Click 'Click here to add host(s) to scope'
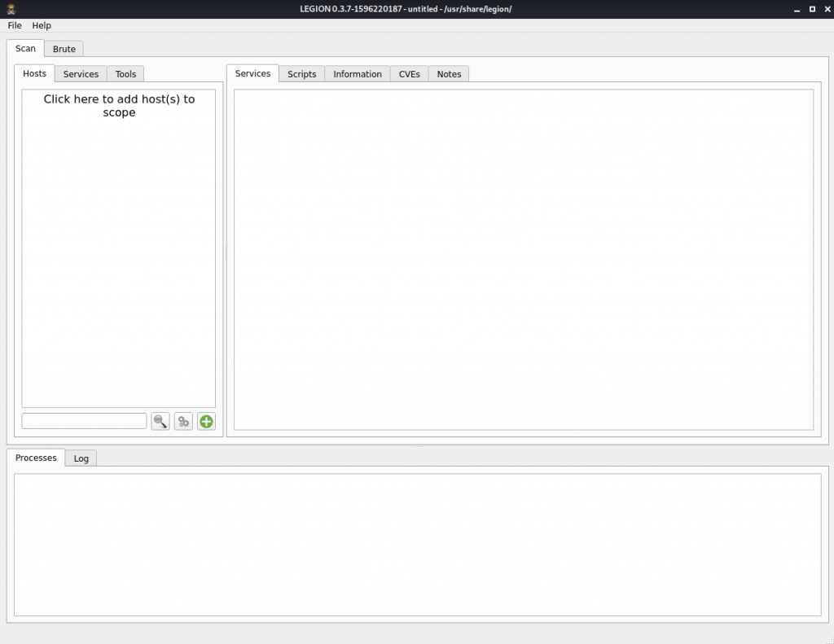Screen dimensions: 834x644 (x=119, y=106)
